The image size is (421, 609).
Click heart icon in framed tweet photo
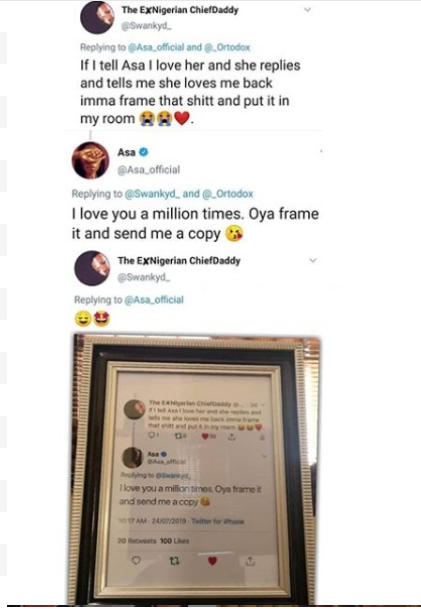[212, 560]
